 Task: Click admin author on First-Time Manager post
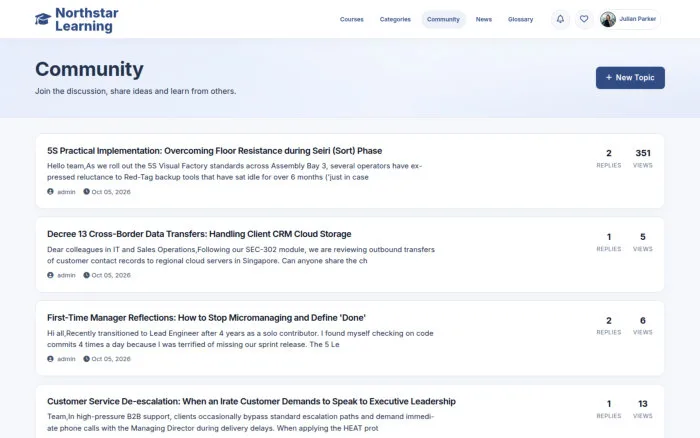pos(66,359)
